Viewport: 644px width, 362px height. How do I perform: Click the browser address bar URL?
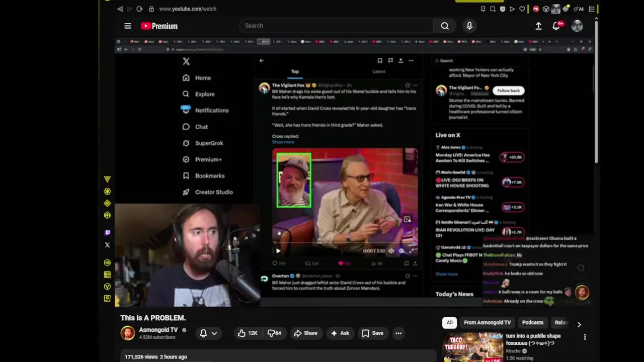tap(188, 9)
